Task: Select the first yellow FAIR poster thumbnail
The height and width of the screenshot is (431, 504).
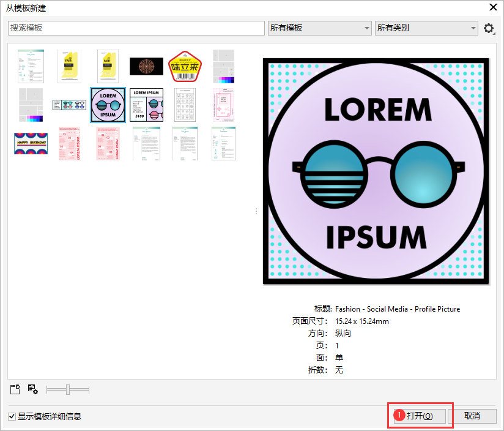Action: coord(70,66)
